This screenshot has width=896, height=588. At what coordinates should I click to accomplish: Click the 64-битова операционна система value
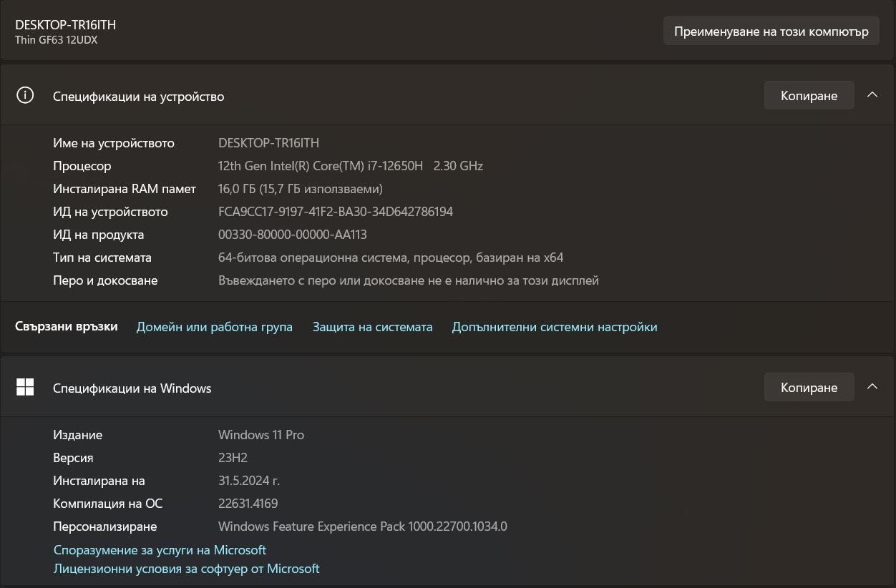391,258
